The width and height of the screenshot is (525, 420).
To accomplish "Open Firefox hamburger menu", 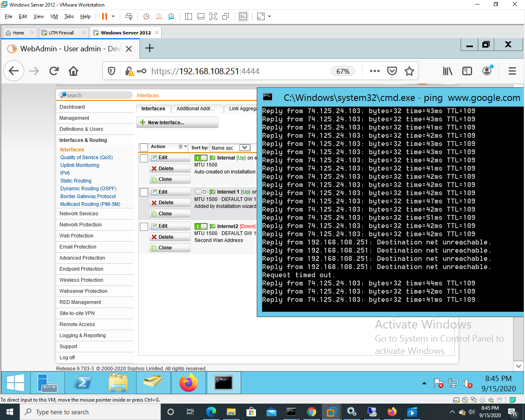I will click(512, 71).
